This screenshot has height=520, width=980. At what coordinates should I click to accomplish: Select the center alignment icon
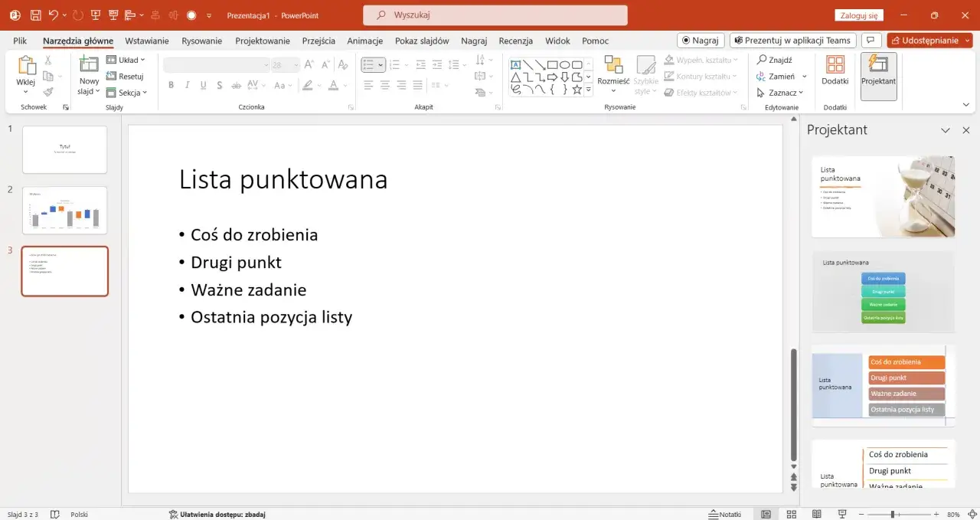[x=384, y=85]
